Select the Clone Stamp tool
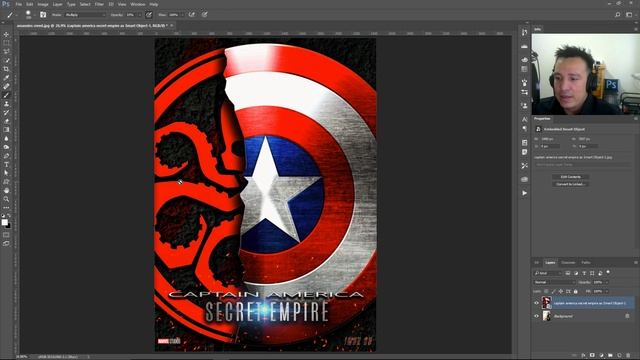The width and height of the screenshot is (640, 360). 6,104
